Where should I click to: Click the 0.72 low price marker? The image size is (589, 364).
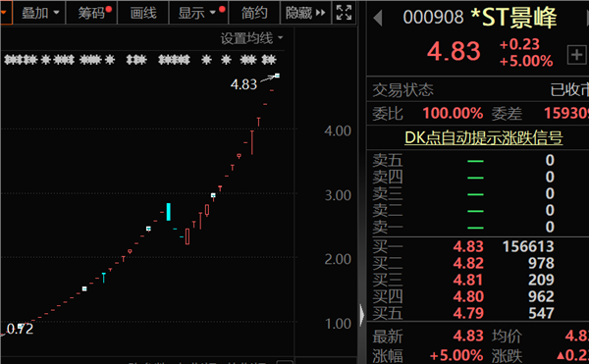[x=20, y=329]
